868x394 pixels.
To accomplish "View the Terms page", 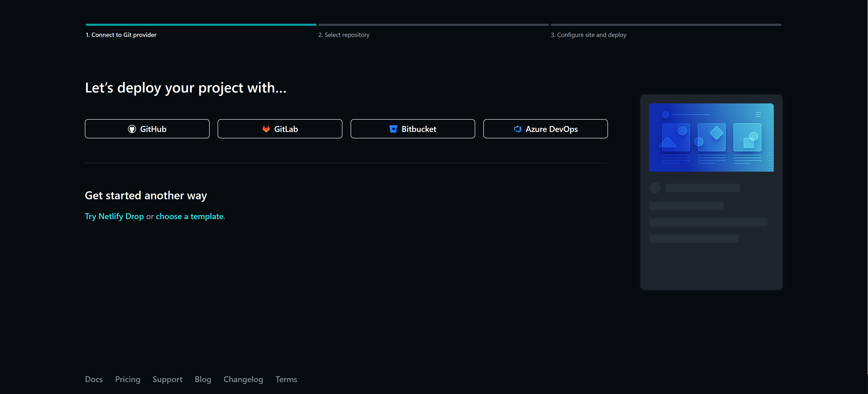I will coord(286,379).
